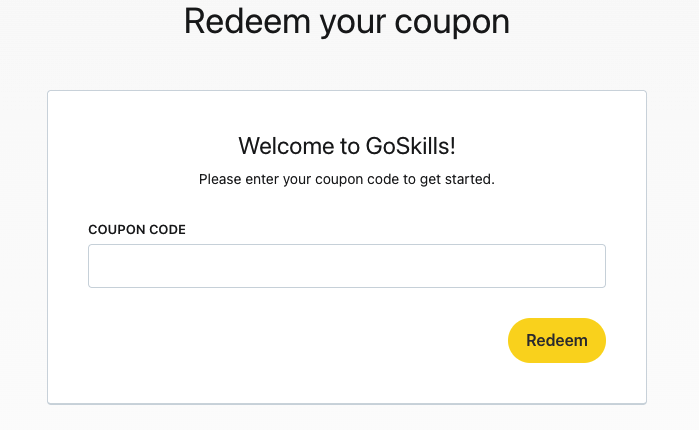
Task: Click the word 'COUPON' in field label
Action: pyautogui.click(x=117, y=229)
